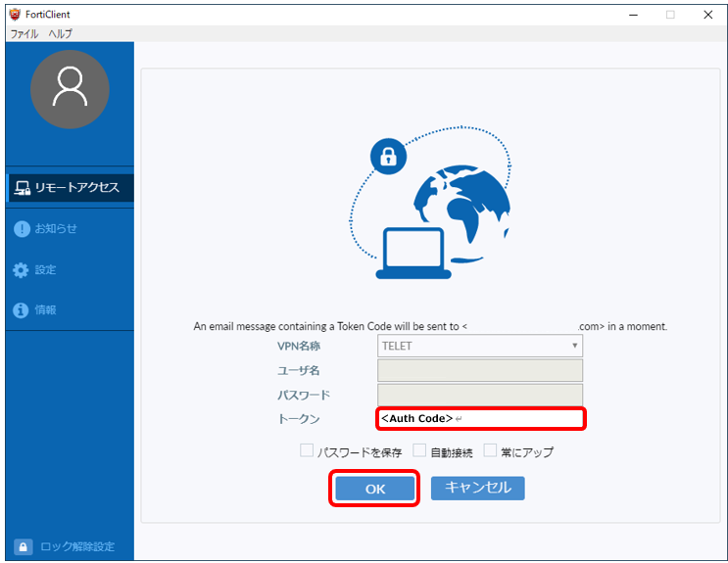Screen dimensions: 728x563
Task: Open the 設定 settings section
Action: pos(35,269)
